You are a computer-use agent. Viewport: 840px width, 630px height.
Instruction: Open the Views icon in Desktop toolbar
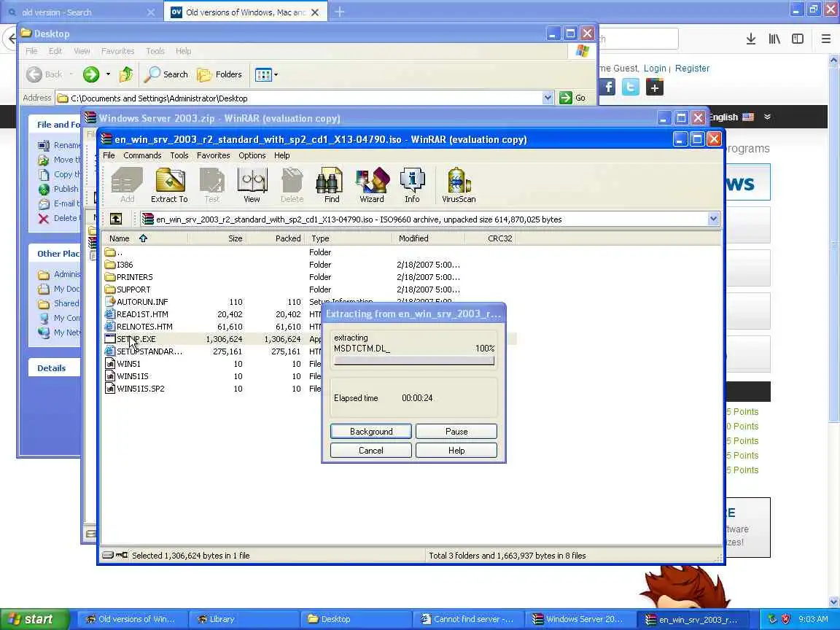pos(263,74)
